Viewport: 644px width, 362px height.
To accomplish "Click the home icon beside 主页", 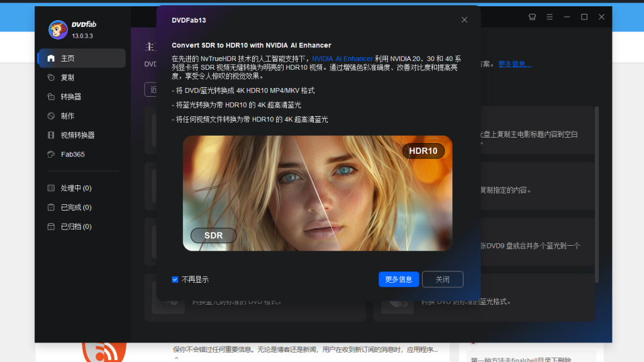I will coord(51,58).
